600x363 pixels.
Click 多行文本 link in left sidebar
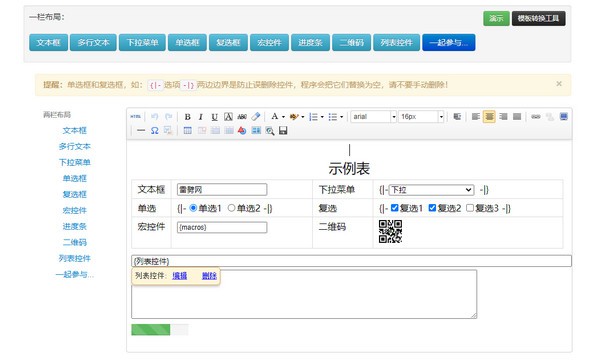click(x=75, y=147)
